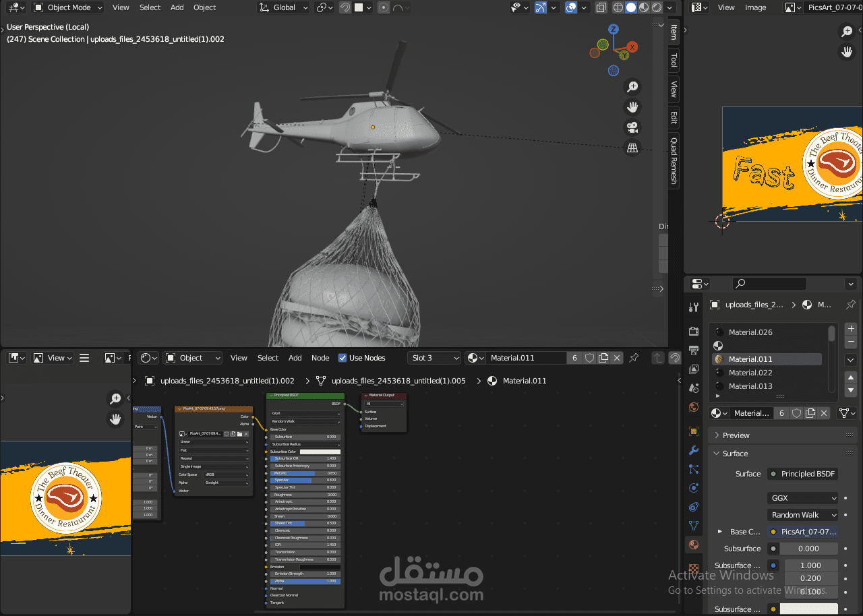
Task: Switch to rendered viewport shading
Action: click(657, 7)
